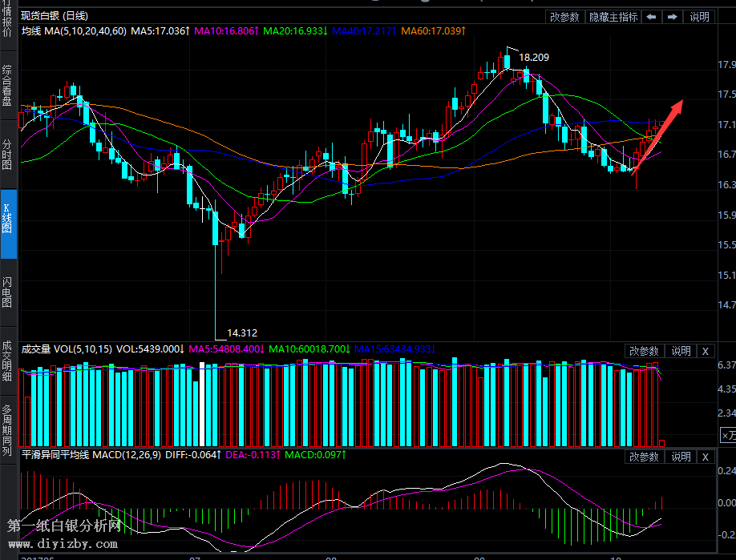Click the ×万 unit icon
736x560 pixels.
727,435
